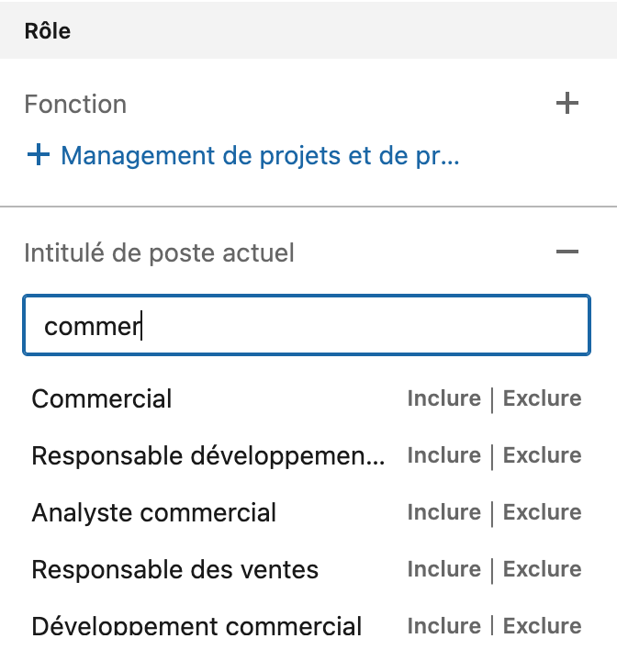Include the Commercial job title

pyautogui.click(x=443, y=398)
